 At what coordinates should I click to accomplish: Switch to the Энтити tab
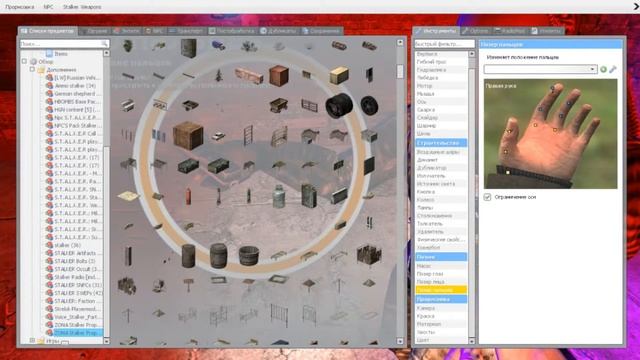127,31
